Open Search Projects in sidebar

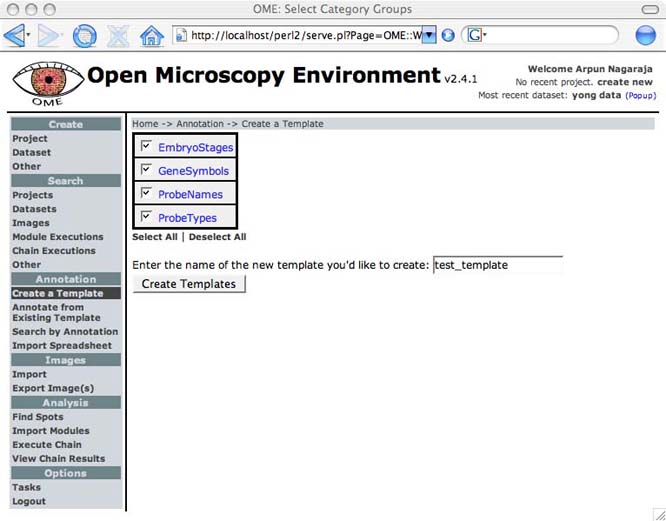pyautogui.click(x=33, y=195)
